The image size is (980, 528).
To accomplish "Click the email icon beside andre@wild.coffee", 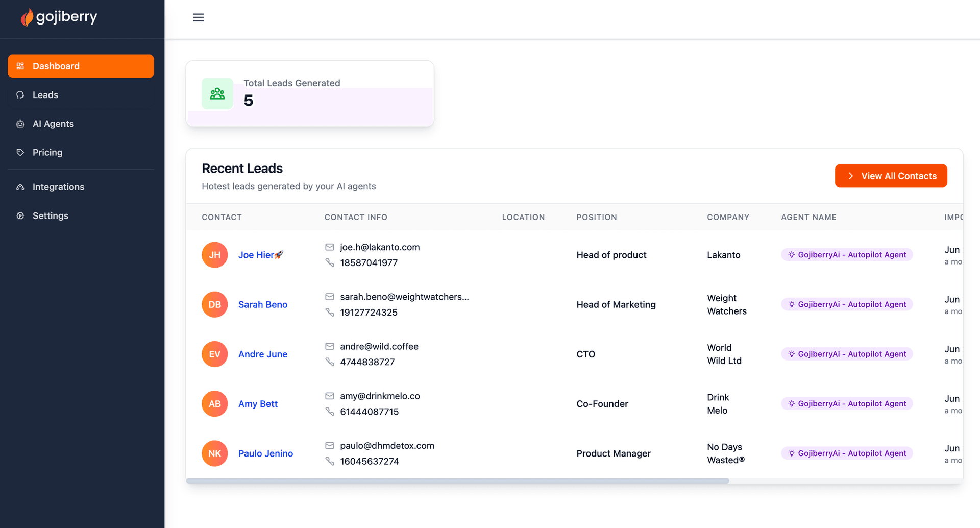I will point(330,346).
